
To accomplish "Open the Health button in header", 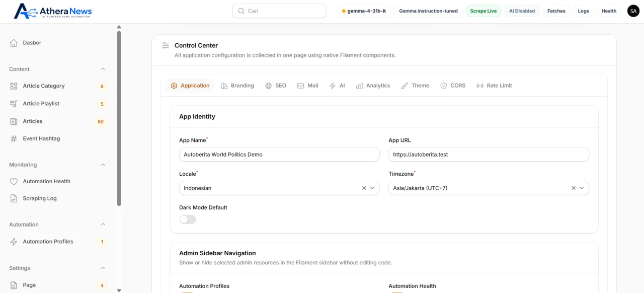I will (609, 11).
